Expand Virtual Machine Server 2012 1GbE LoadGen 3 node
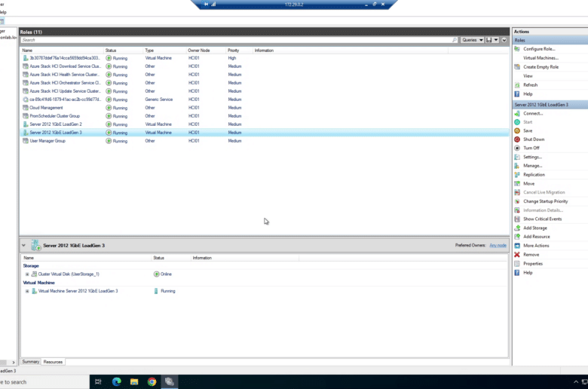 click(x=27, y=291)
